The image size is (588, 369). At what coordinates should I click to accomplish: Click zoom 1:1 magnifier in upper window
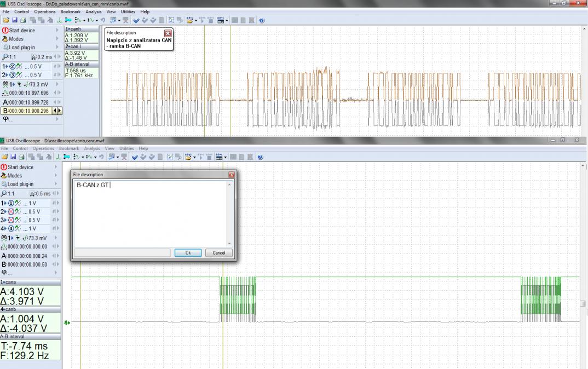click(x=5, y=57)
